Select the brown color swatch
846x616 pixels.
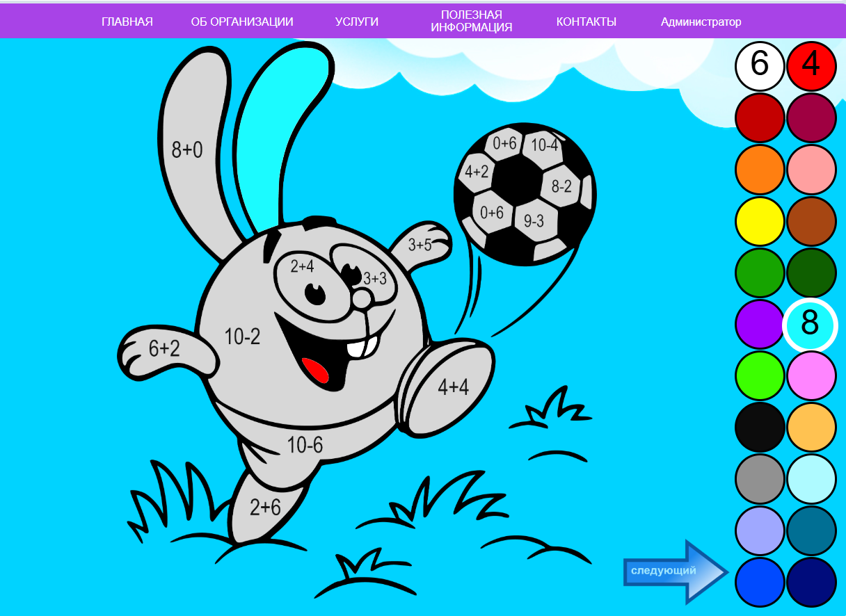[x=811, y=221]
